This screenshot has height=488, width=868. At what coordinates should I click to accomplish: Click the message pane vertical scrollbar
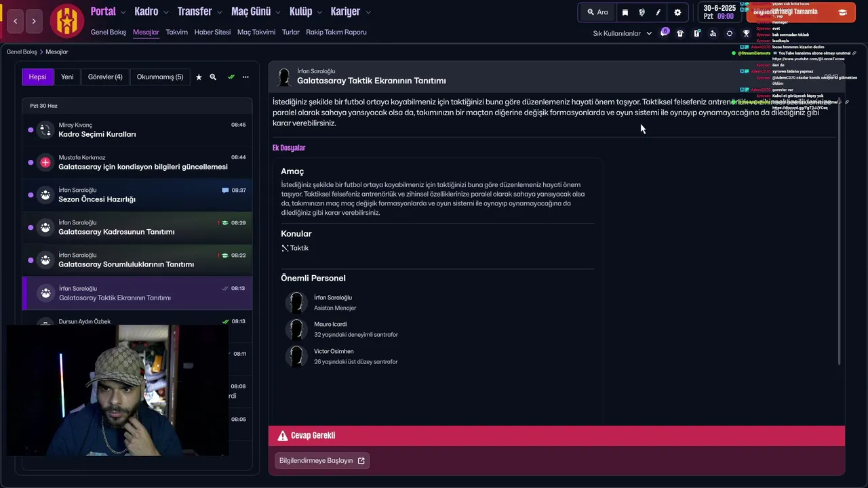840,230
